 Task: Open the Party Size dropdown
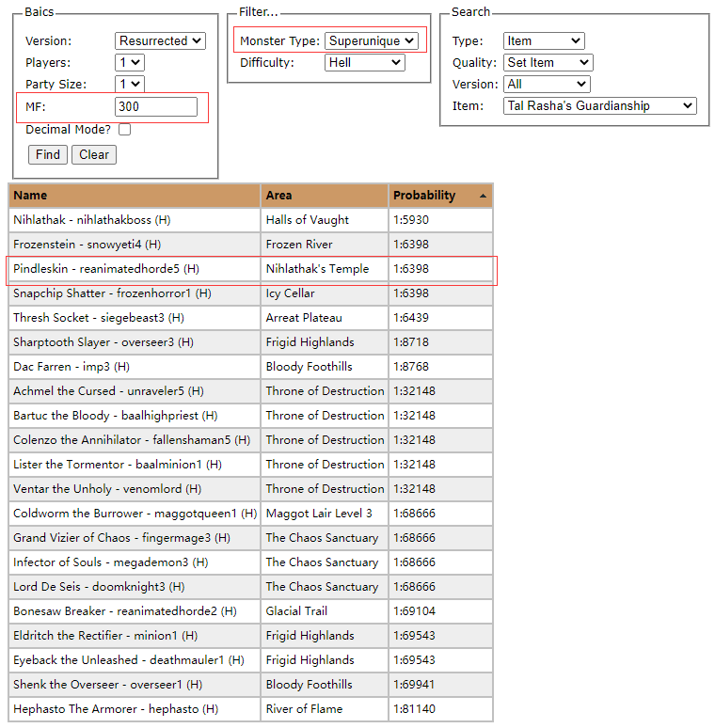129,84
